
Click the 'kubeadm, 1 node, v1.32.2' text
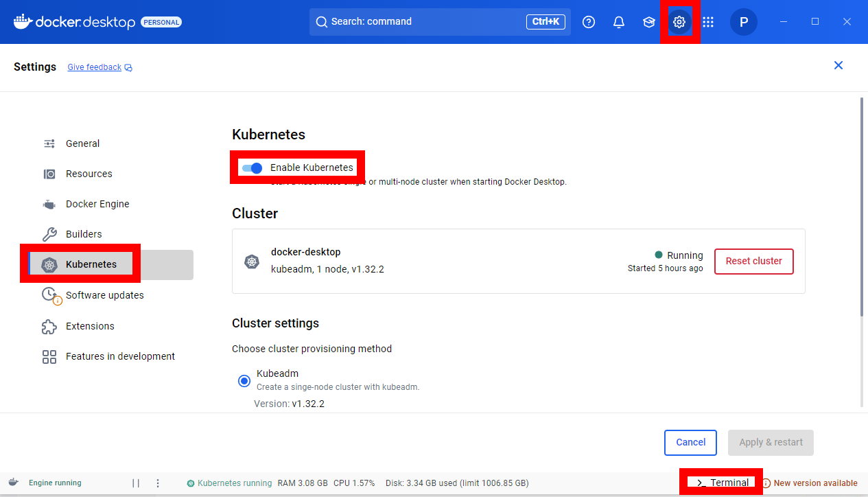pos(327,269)
